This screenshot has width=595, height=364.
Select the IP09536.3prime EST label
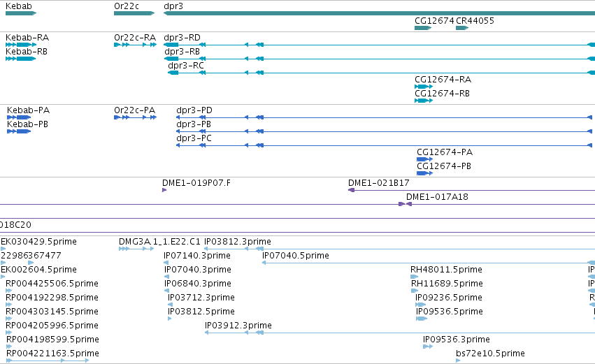(457, 340)
